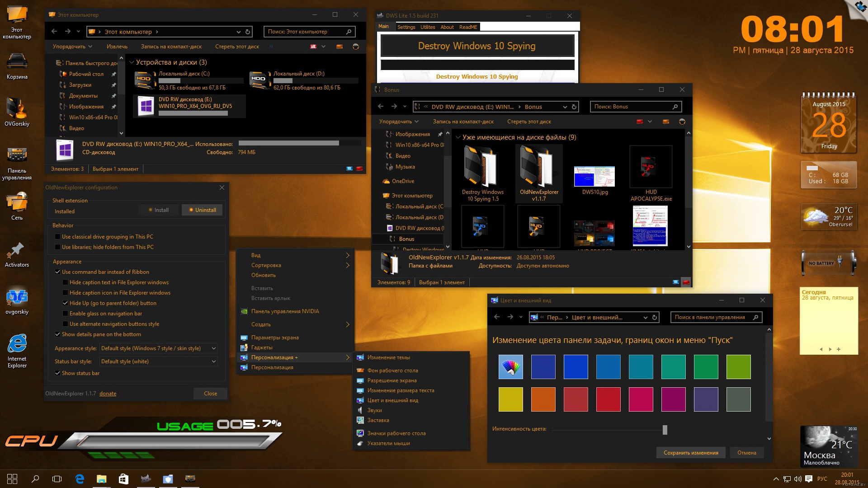Toggle Show status bar checkbox
This screenshot has width=868, height=488.
[x=57, y=373]
